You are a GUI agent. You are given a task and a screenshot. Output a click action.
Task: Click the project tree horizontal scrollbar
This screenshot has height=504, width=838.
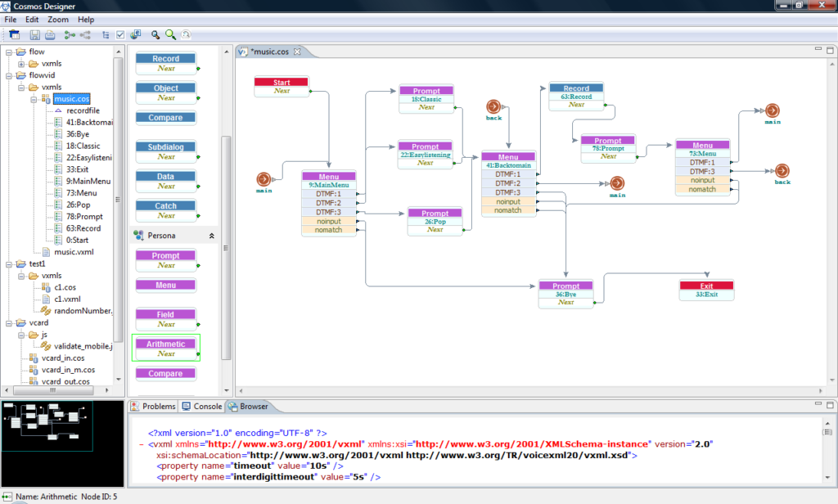52,390
